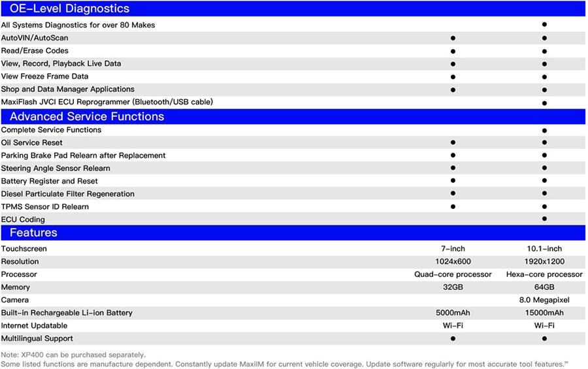
Task: Click the 64GB memory value
Action: (544, 287)
